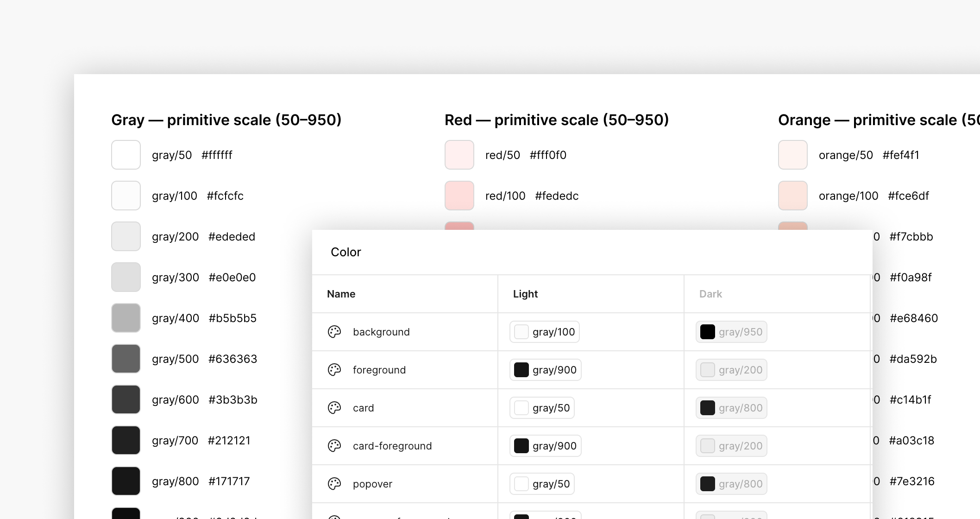Click the palette icon beside background
This screenshot has height=519, width=980.
[334, 332]
